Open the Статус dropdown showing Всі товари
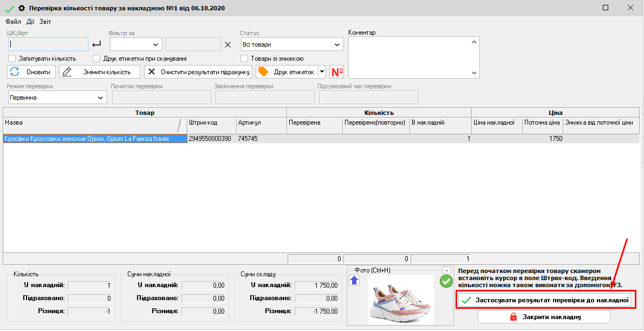Image resolution: width=644 pixels, height=331 pixels. pos(291,44)
